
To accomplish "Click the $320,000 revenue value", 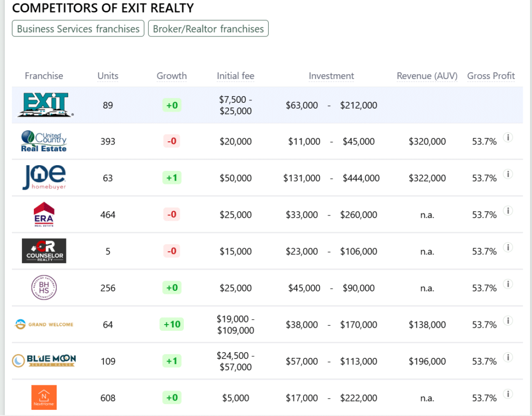I will [427, 141].
